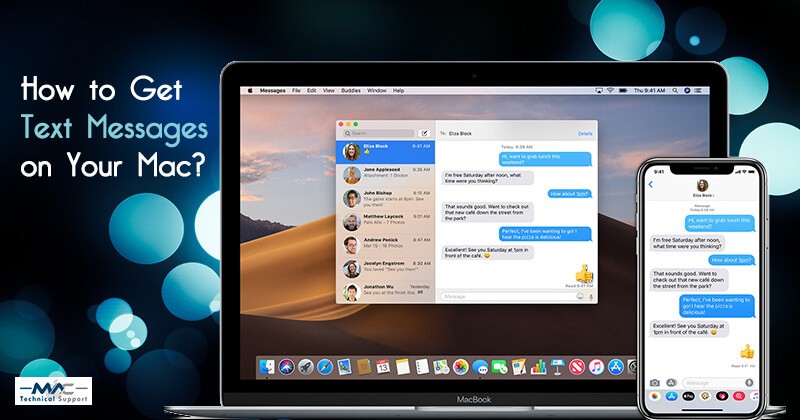The height and width of the screenshot is (420, 800).
Task: Open iTunes music note icon in dock
Action: (596, 366)
